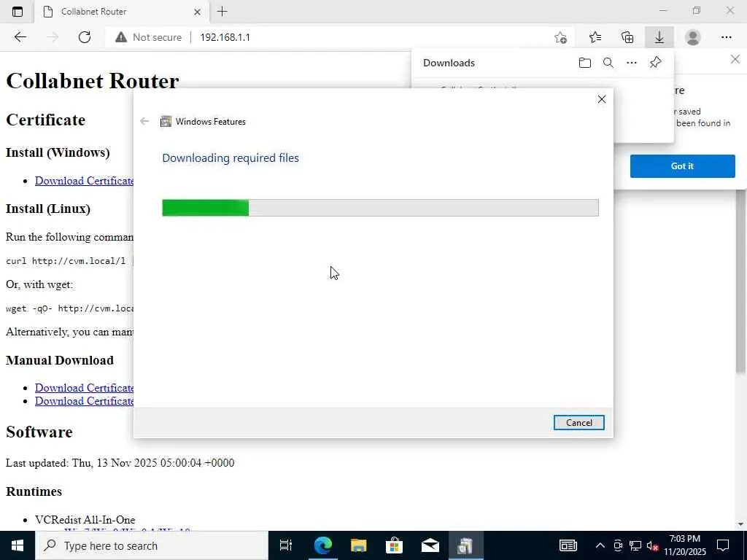Image resolution: width=747 pixels, height=560 pixels.
Task: Click Download Certificate link under Install (Windows)
Action: click(x=85, y=181)
